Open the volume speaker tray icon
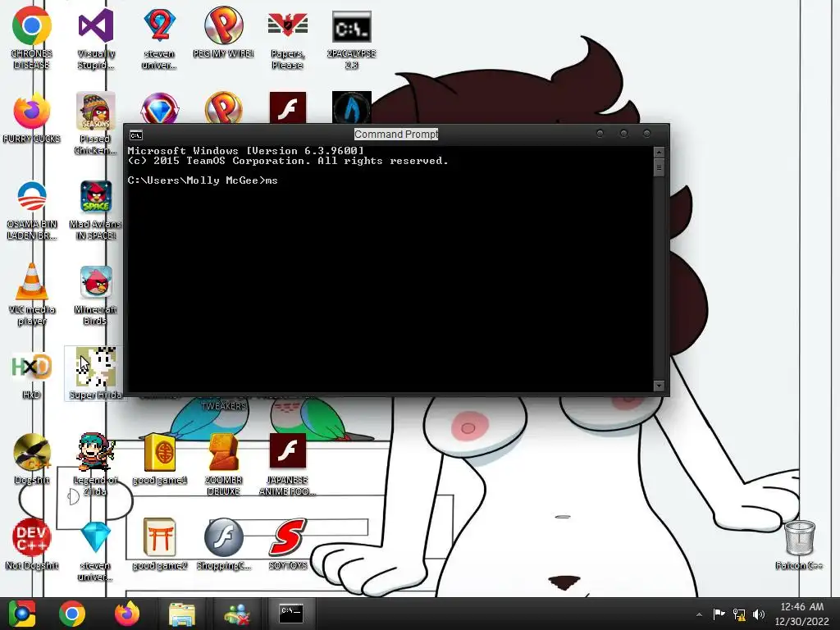This screenshot has height=630, width=840. point(759,614)
